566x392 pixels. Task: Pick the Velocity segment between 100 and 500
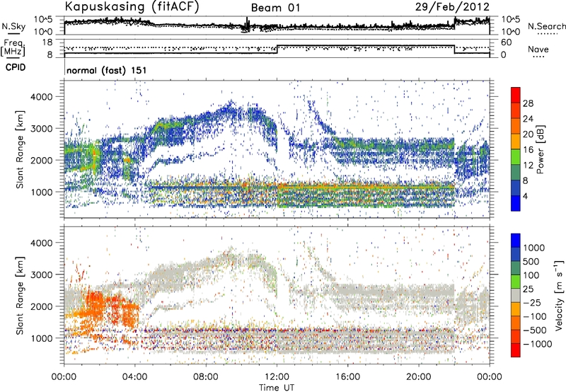point(516,268)
